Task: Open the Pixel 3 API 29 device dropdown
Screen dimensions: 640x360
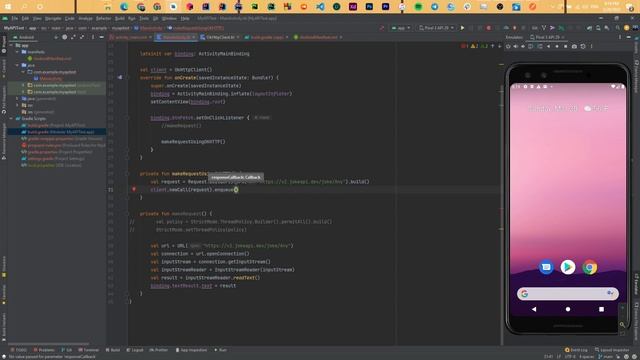Action: pyautogui.click(x=436, y=28)
